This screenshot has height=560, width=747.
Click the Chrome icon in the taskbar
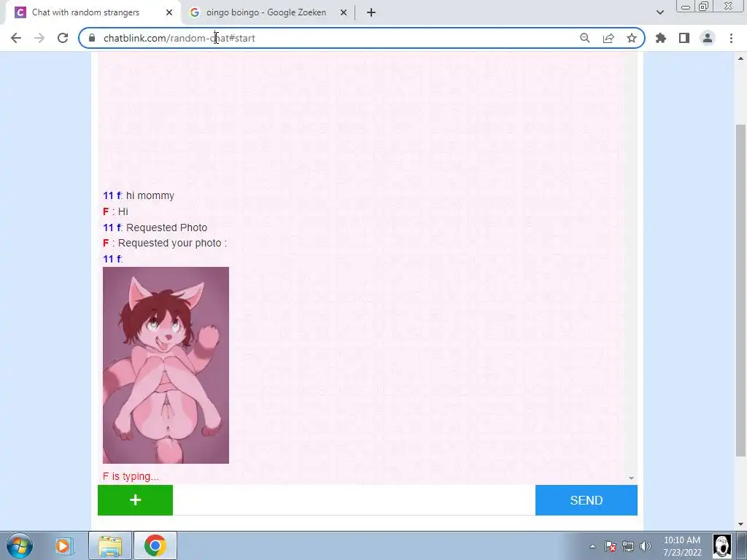(155, 545)
